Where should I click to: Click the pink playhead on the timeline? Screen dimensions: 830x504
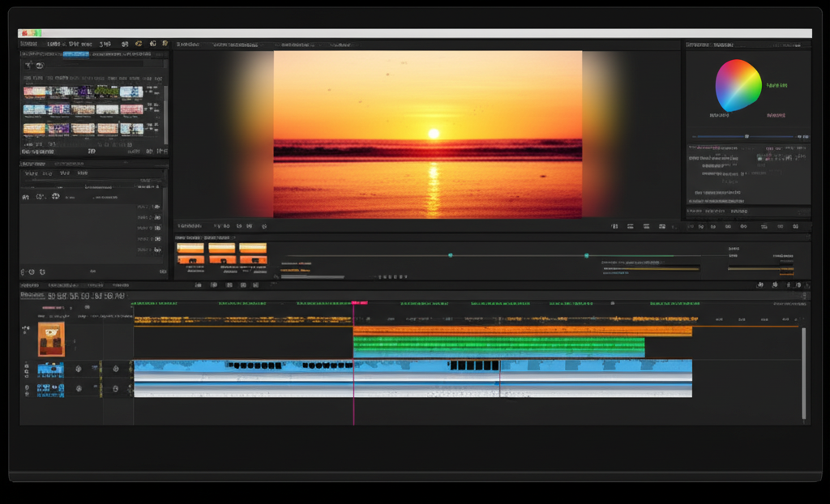(x=353, y=303)
